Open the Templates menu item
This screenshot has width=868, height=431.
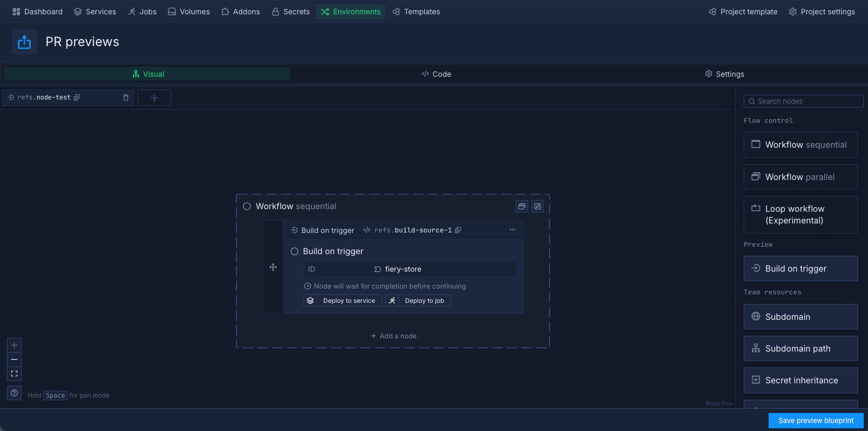click(x=416, y=12)
